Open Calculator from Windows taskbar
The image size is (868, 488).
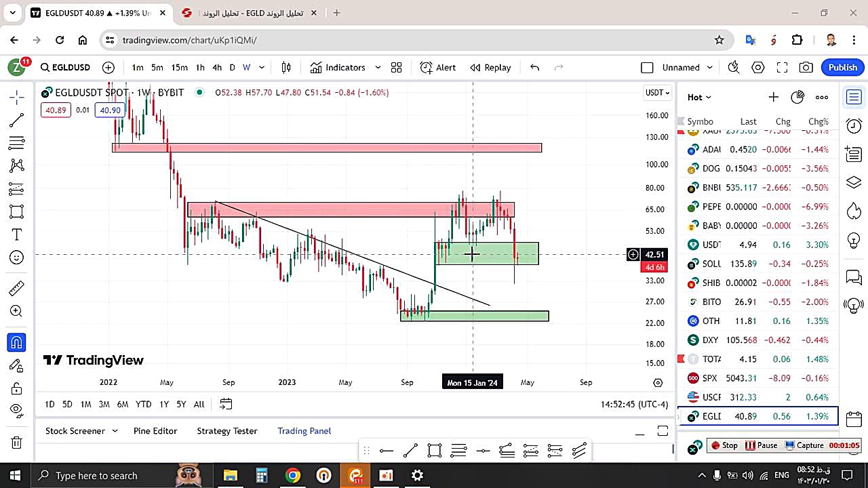tap(262, 475)
